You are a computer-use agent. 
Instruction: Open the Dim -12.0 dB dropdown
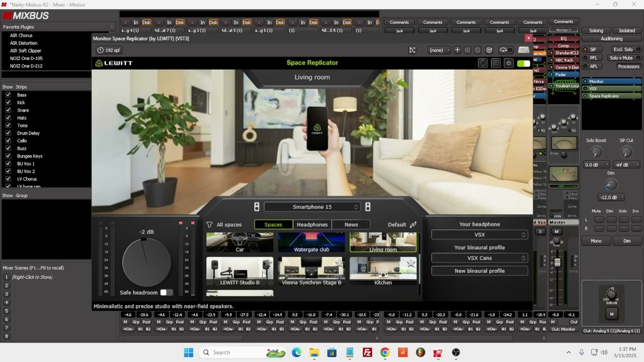[x=611, y=198]
